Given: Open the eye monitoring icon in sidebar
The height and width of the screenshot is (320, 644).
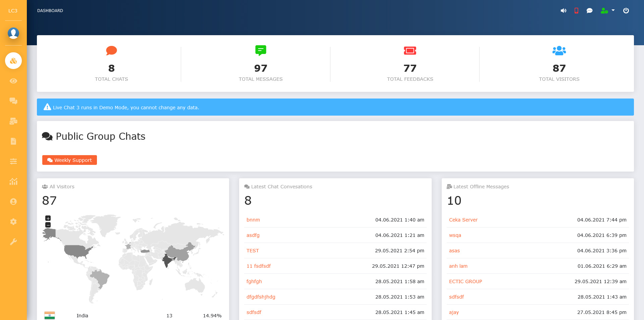Looking at the screenshot, I should [x=13, y=81].
